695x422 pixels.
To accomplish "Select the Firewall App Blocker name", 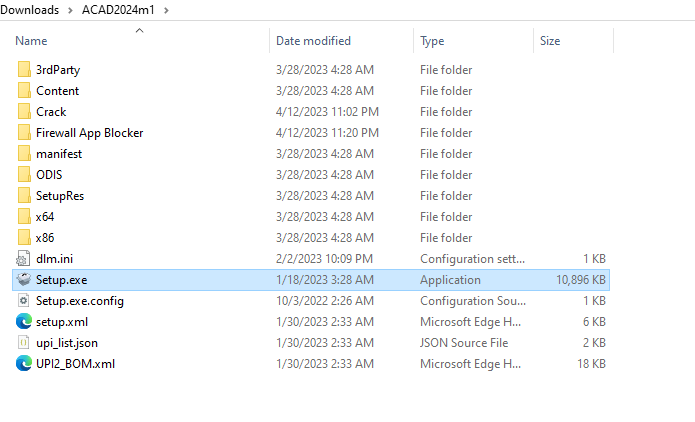I will 90,133.
